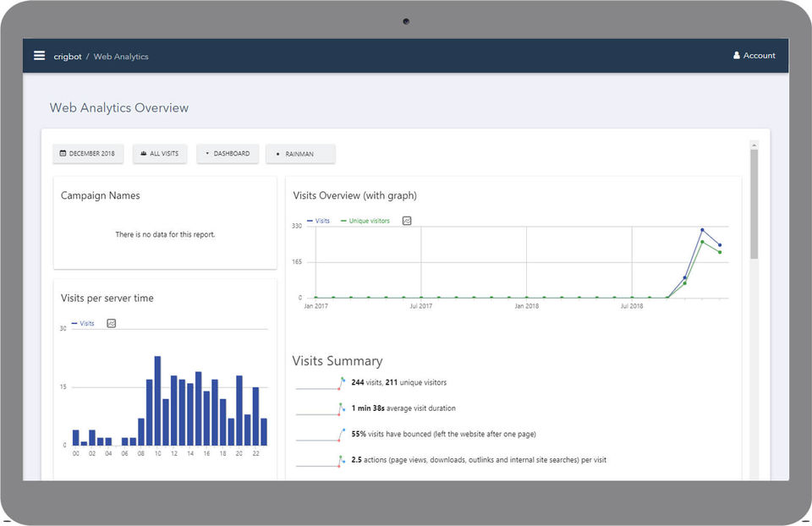Click the 'Campaign Names' widget title
This screenshot has height=526, width=812.
(x=101, y=195)
